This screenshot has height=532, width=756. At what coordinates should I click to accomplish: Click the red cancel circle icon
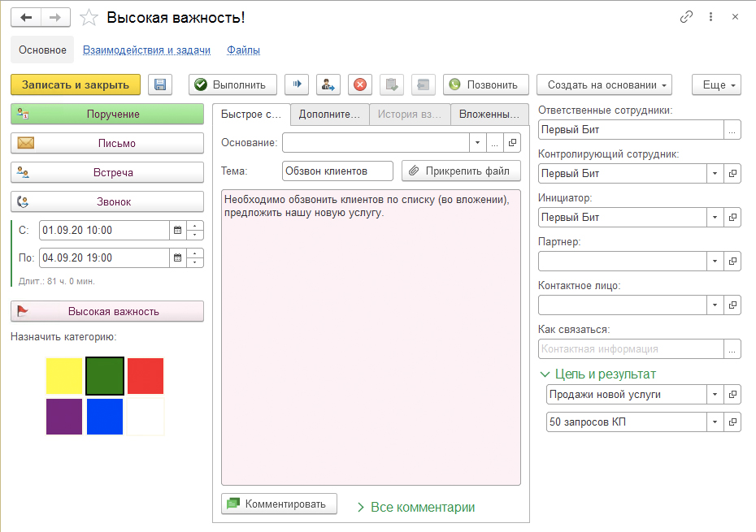click(x=360, y=84)
